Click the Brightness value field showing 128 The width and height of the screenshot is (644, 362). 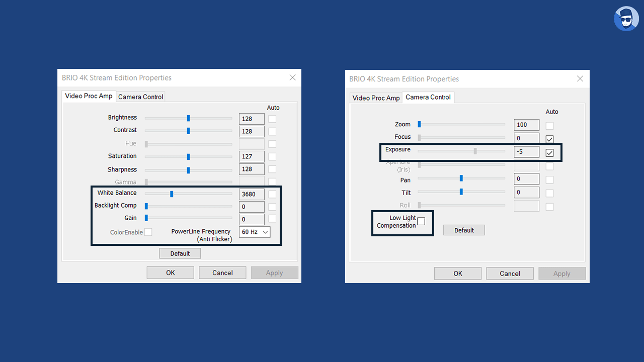252,119
